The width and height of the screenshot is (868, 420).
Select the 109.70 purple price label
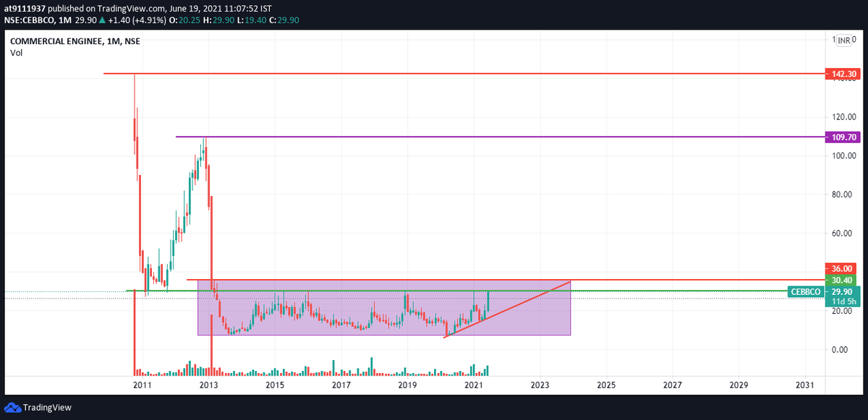coord(843,137)
